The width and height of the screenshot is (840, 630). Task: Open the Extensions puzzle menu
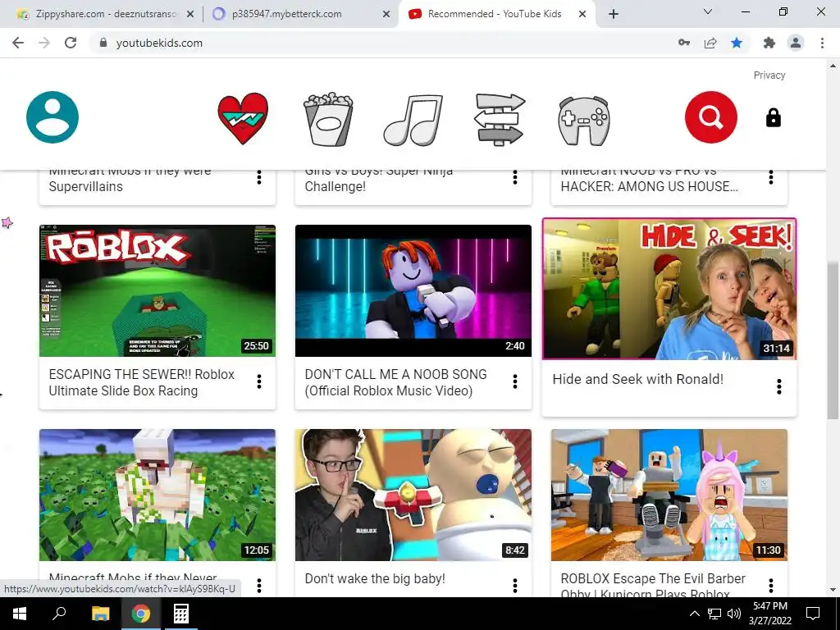point(769,43)
